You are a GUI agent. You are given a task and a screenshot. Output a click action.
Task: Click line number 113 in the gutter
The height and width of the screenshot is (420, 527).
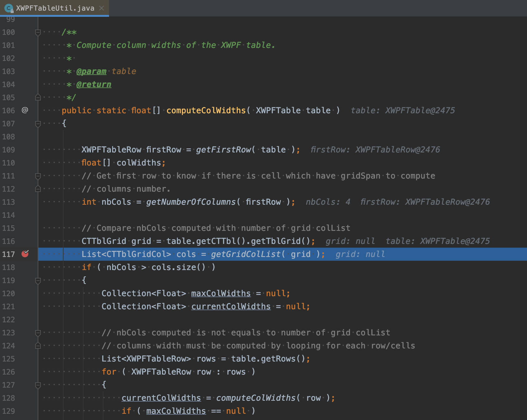(9, 202)
